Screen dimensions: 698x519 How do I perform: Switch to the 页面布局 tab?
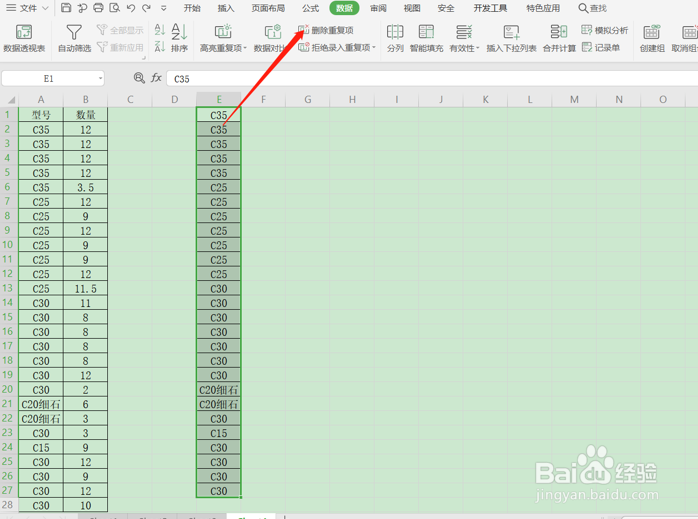pos(268,8)
